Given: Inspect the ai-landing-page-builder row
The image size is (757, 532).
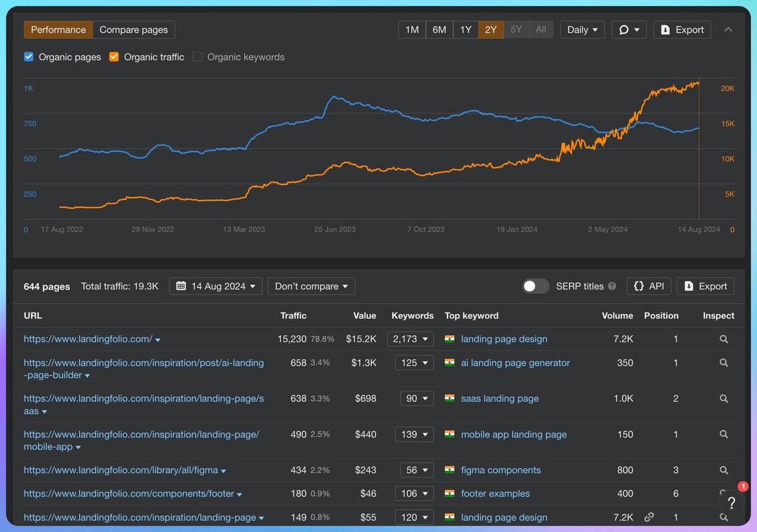Looking at the screenshot, I should pos(724,363).
